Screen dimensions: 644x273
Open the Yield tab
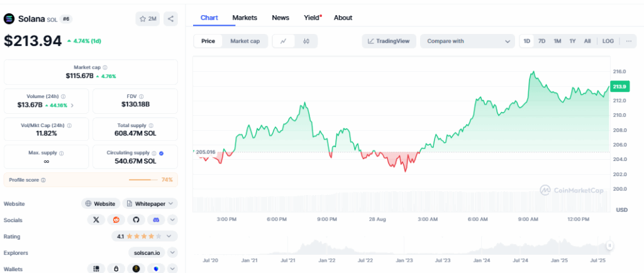point(312,18)
